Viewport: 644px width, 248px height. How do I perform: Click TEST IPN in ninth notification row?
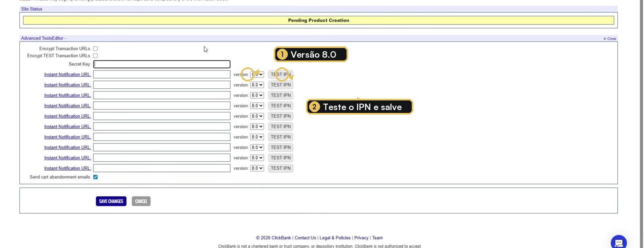coord(281,158)
